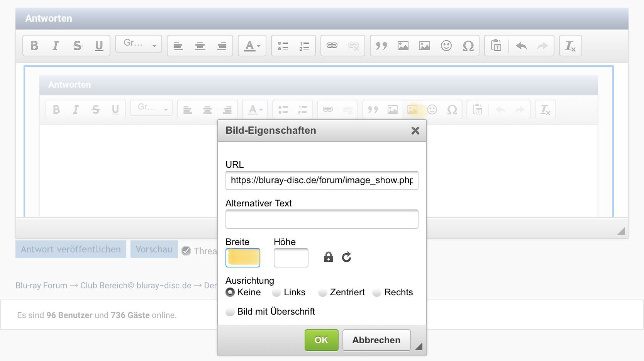Open Club Bereich© bluray-disc.de breadcrumb link
644x361 pixels.
[x=136, y=286]
